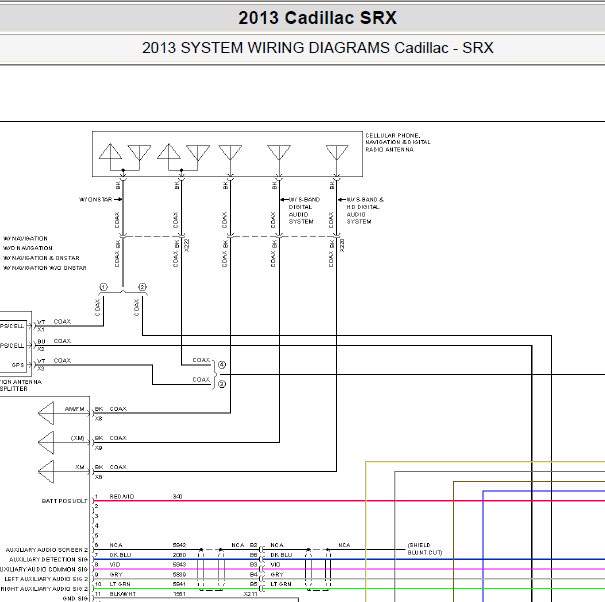Click the "2013 Cadillac SRX" heading

click(x=317, y=18)
